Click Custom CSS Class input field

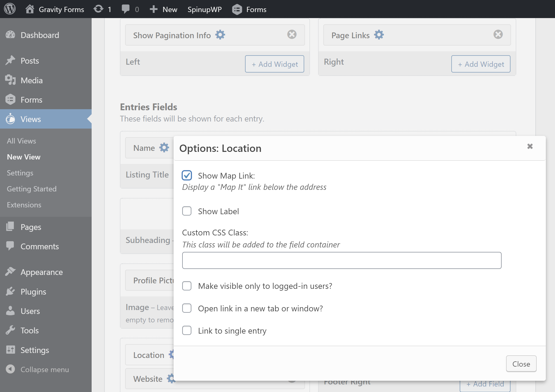(341, 261)
